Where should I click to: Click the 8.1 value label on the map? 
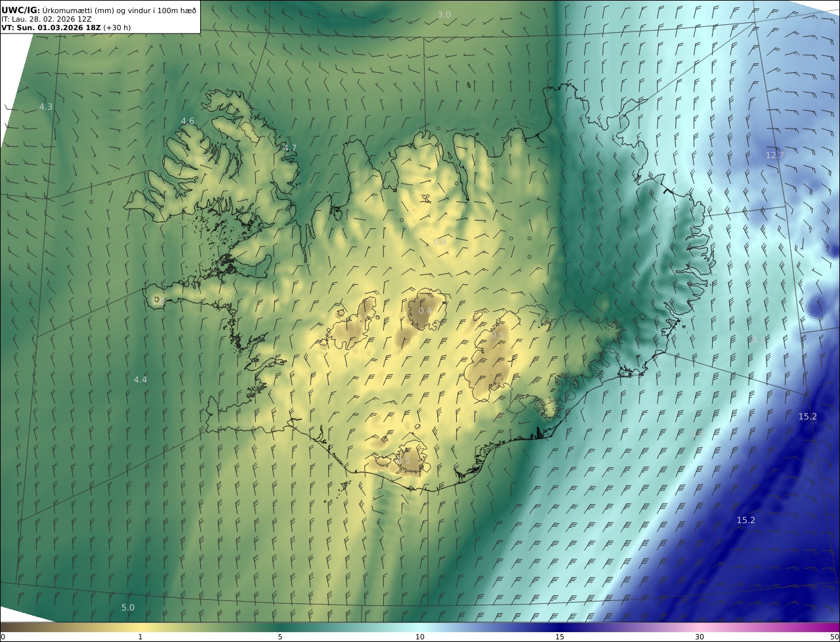pos(758,339)
